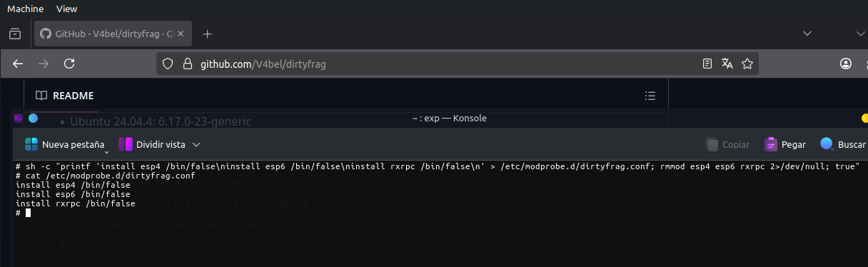Click the Konsole pin on desktops dot
Viewport: 868px width, 267px height.
(x=33, y=118)
